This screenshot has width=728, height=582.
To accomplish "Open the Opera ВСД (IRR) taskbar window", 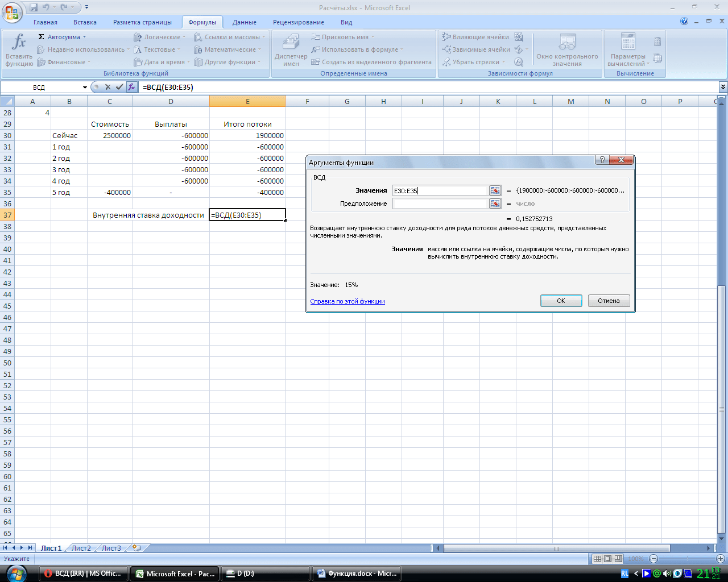I will tap(84, 573).
